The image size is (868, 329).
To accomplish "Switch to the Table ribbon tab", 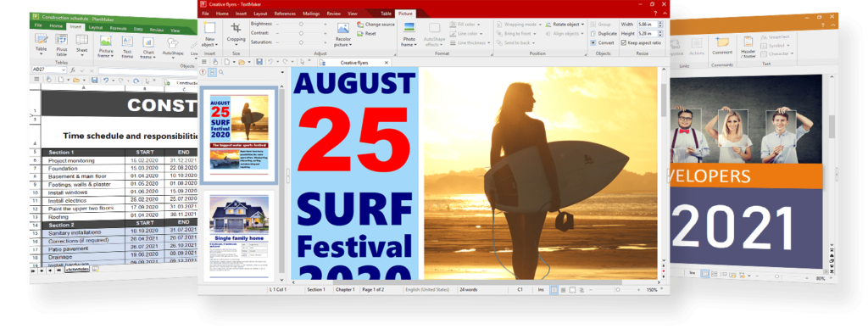I will [386, 14].
